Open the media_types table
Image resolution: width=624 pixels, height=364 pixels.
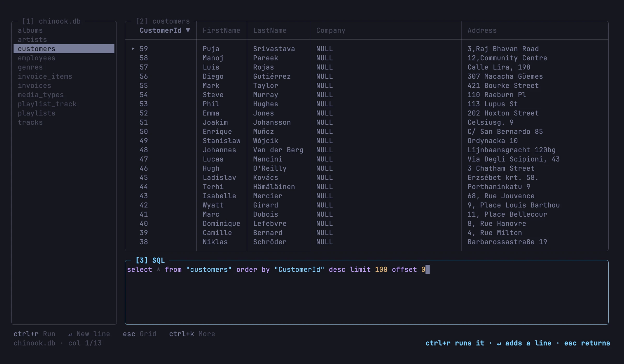tap(41, 95)
